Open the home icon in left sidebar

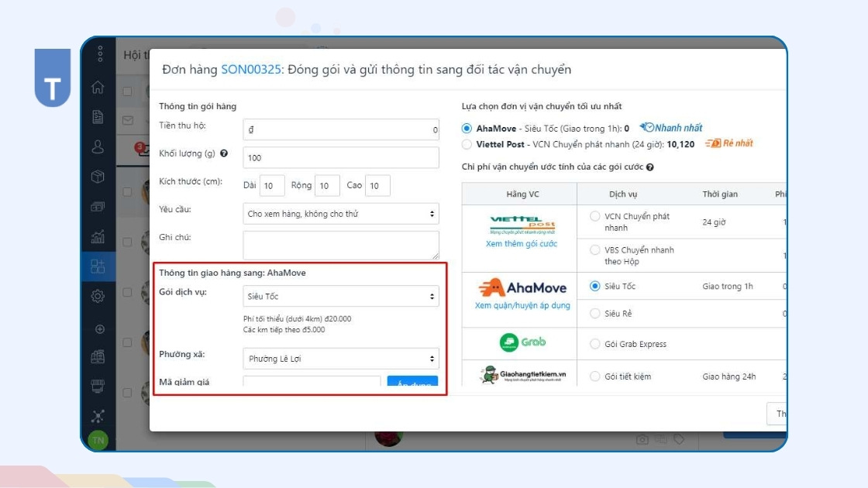(x=98, y=88)
